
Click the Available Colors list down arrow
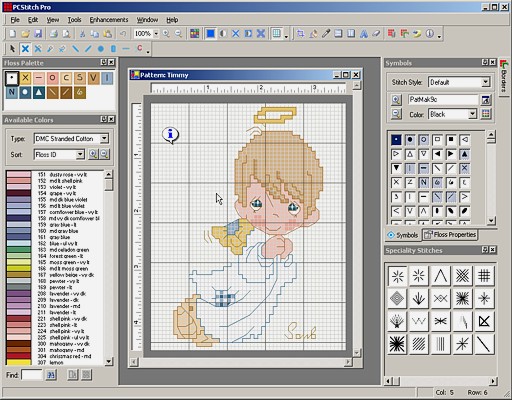(109, 361)
